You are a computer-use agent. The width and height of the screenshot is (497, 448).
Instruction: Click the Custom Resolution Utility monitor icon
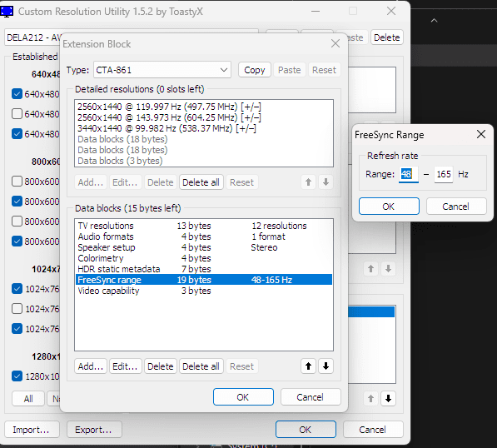click(x=7, y=12)
